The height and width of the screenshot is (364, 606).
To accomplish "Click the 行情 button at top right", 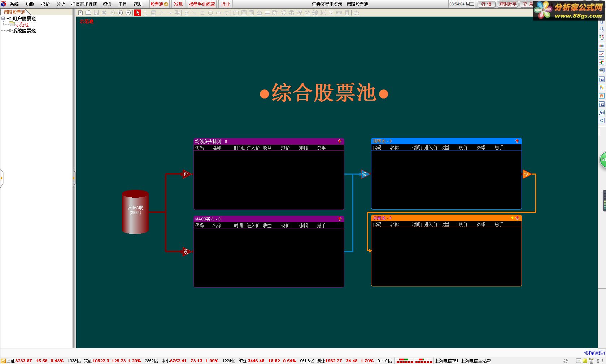I will 487,4.
